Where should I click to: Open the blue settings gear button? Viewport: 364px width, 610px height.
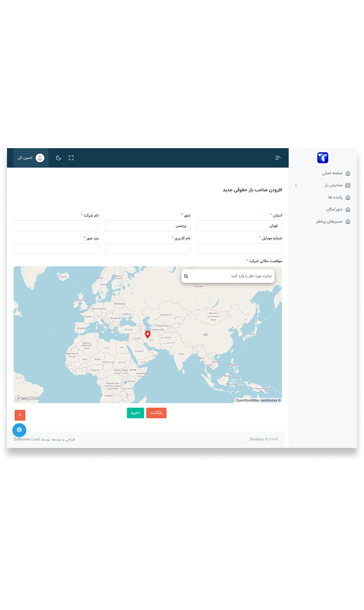click(19, 430)
